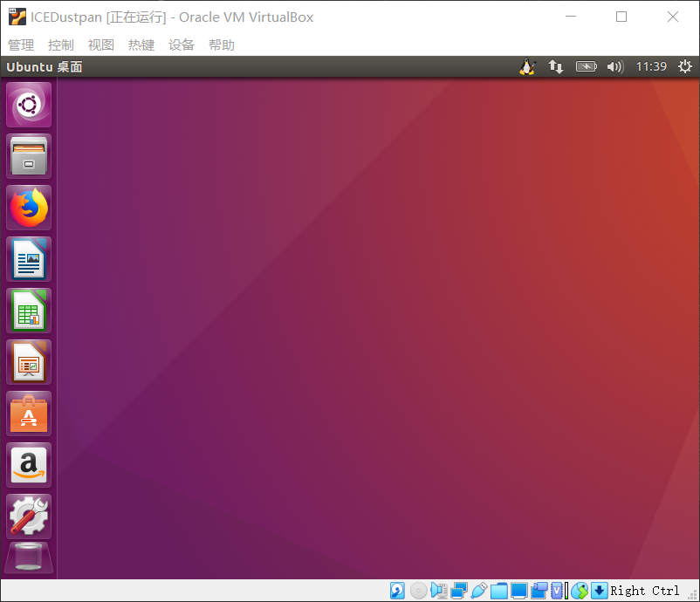Click the Right Ctrl host key label
Viewport: 700px width, 602px height.
(x=645, y=591)
